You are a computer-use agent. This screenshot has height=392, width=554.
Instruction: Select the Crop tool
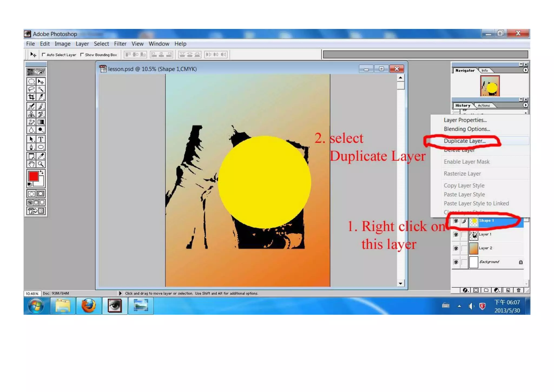31,97
